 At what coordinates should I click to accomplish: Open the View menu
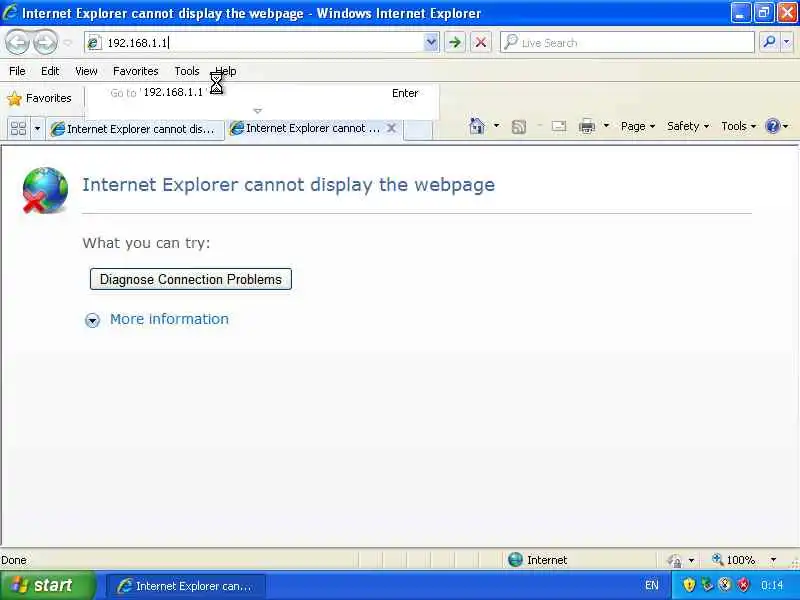86,71
